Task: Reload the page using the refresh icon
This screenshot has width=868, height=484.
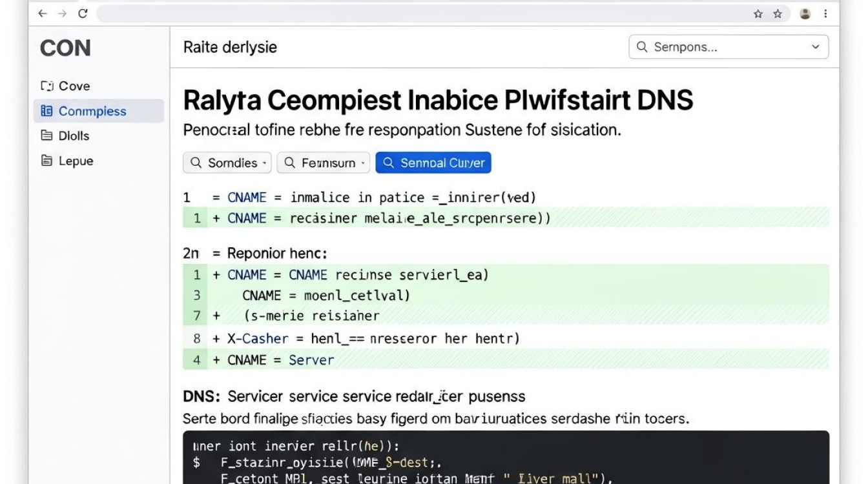Action: click(x=83, y=14)
